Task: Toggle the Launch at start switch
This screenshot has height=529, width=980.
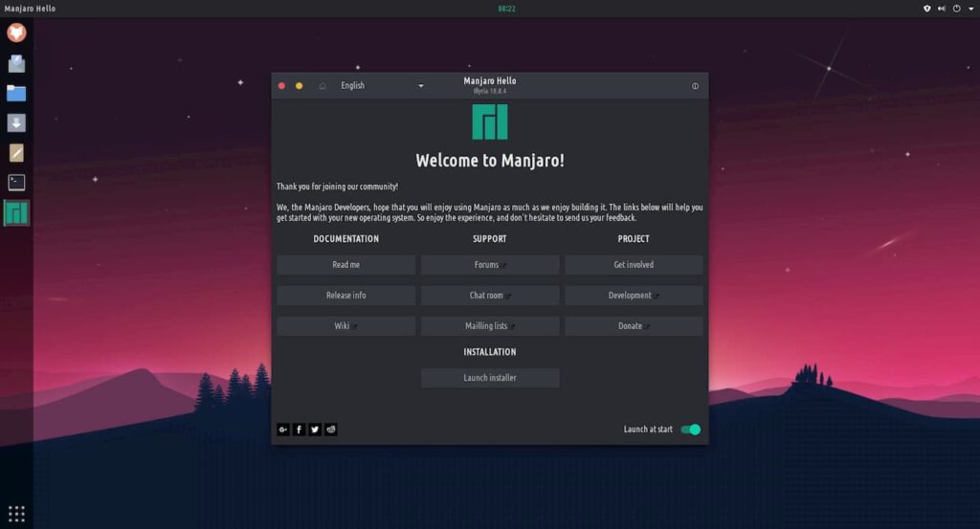Action: coord(691,430)
